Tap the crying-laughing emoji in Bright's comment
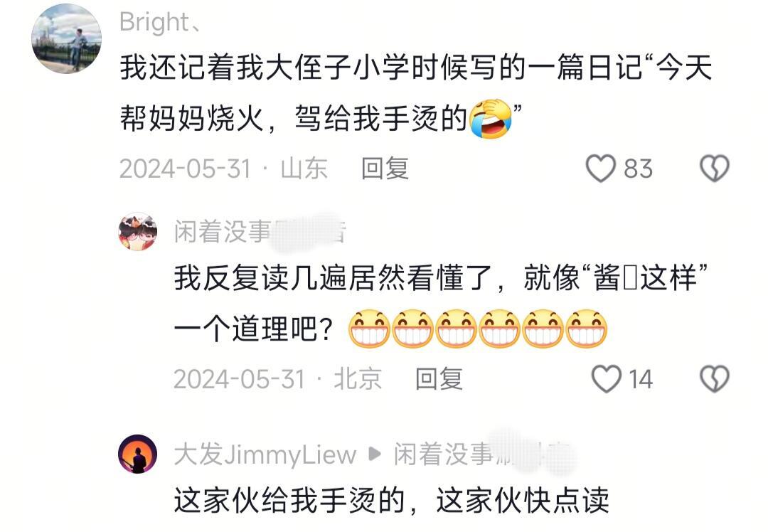 coord(490,118)
